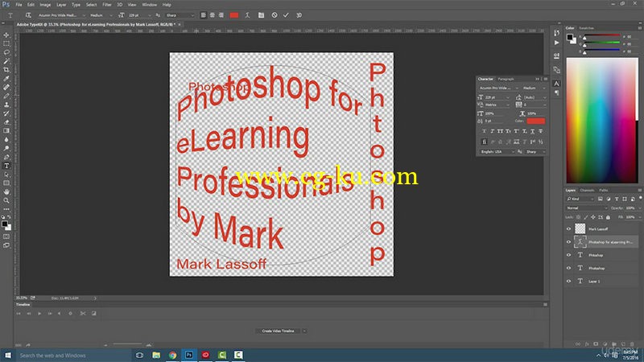644x362 pixels.
Task: Open Chrome from the taskbar
Action: pos(172,355)
